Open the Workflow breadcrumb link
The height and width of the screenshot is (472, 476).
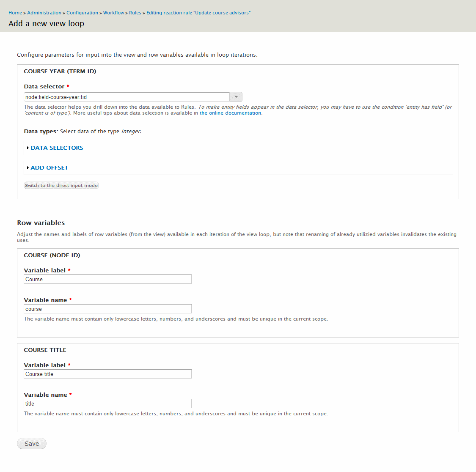(113, 13)
